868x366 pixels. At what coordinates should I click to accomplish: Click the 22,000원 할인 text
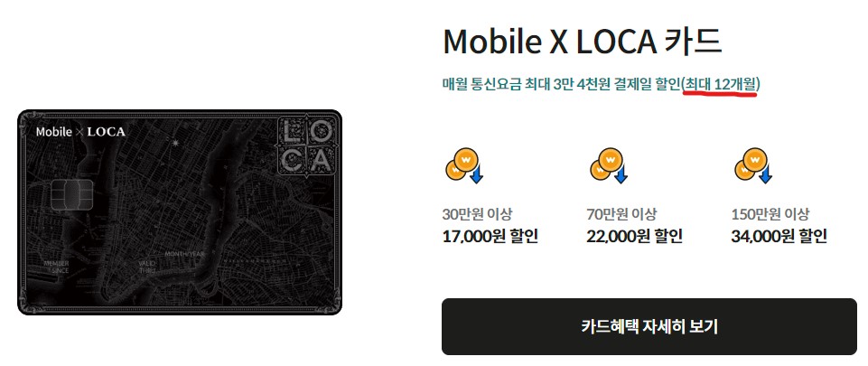point(634,237)
